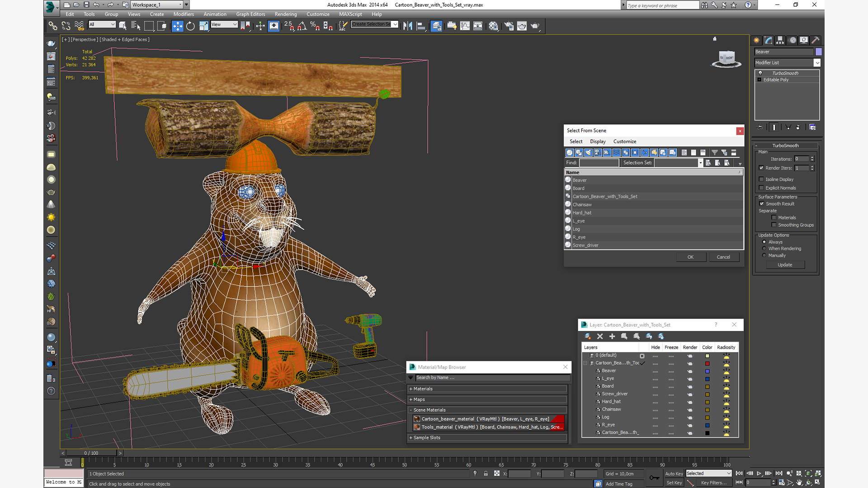This screenshot has height=488, width=868.
Task: Select the Manually update option
Action: [x=764, y=255]
